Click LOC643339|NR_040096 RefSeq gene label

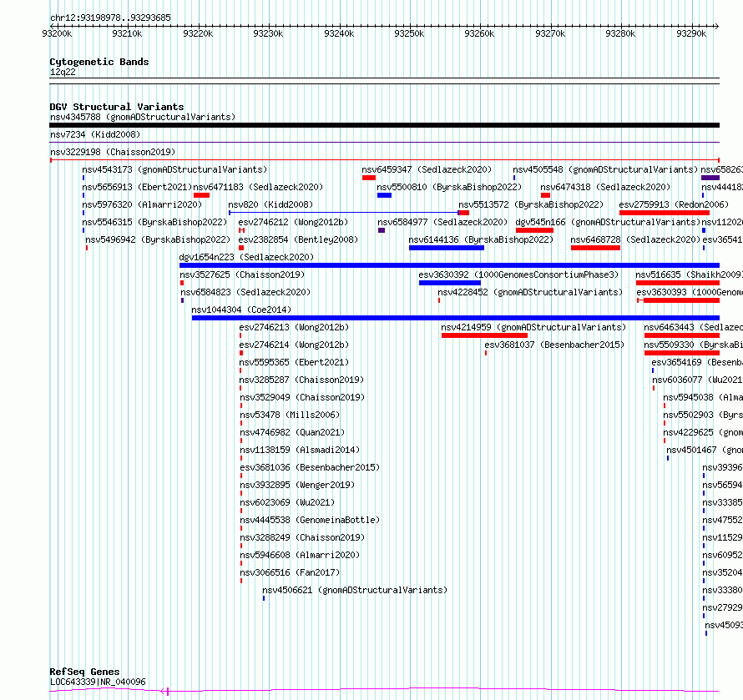(98, 682)
